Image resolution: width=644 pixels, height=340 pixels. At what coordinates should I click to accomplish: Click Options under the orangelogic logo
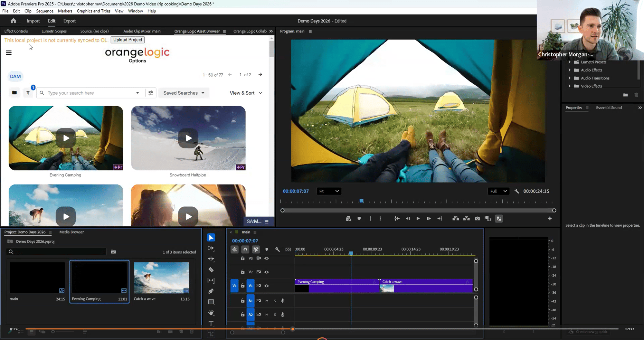(x=137, y=61)
